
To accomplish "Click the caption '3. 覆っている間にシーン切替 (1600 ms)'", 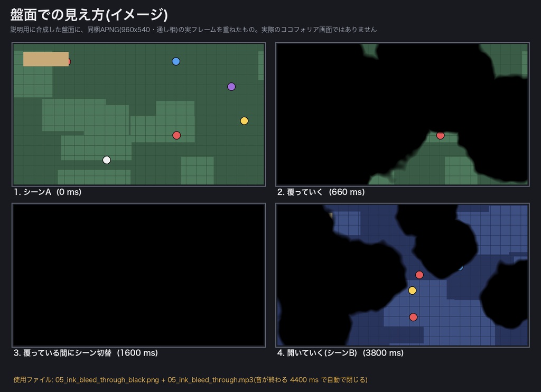I will click(86, 353).
